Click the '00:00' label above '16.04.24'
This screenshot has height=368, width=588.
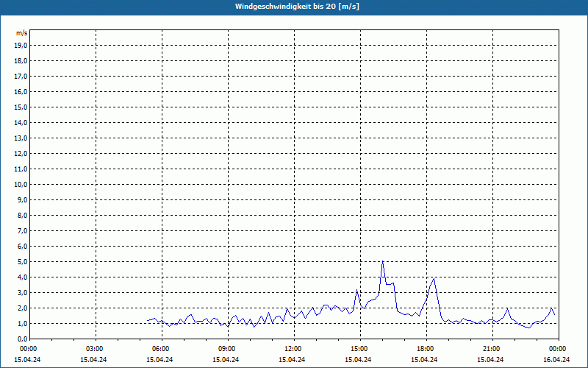click(x=558, y=349)
